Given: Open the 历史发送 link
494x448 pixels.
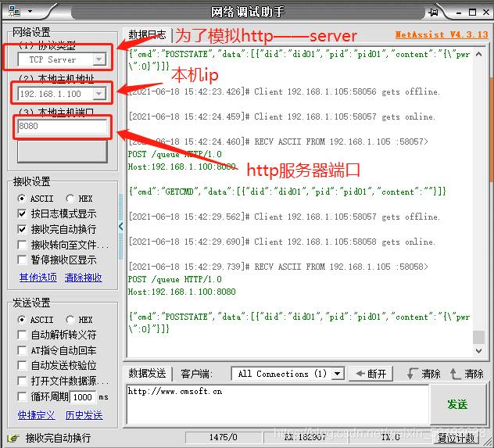Looking at the screenshot, I should click(x=84, y=415).
